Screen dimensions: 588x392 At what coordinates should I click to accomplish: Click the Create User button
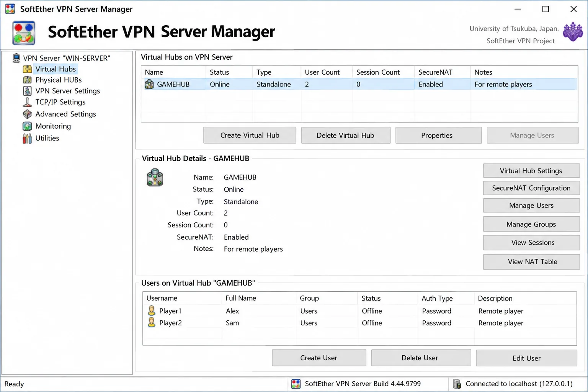(x=319, y=358)
